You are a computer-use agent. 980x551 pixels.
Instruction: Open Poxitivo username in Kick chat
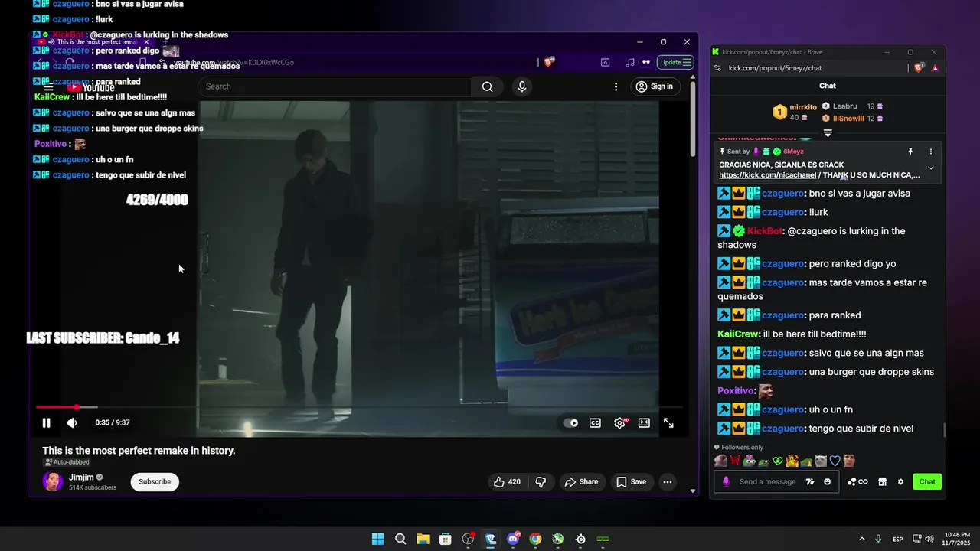[735, 391]
